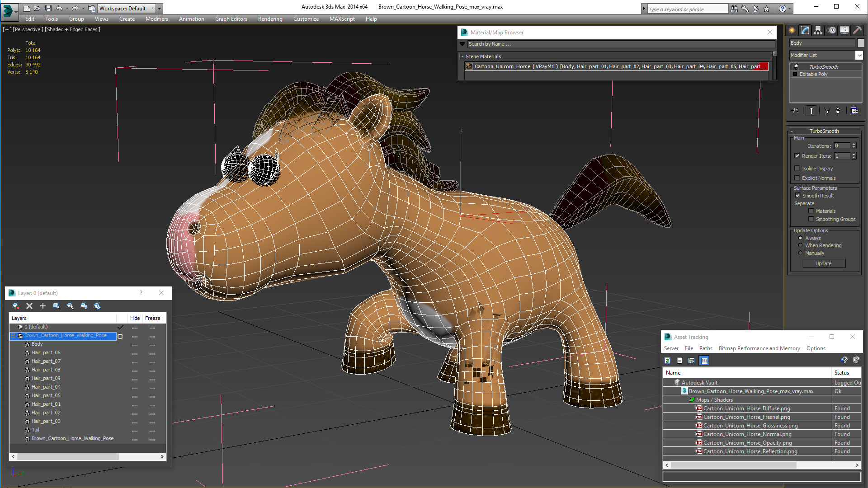Screen dimensions: 868x488
Task: Expand the Editable Poly plus sign
Action: coord(795,74)
